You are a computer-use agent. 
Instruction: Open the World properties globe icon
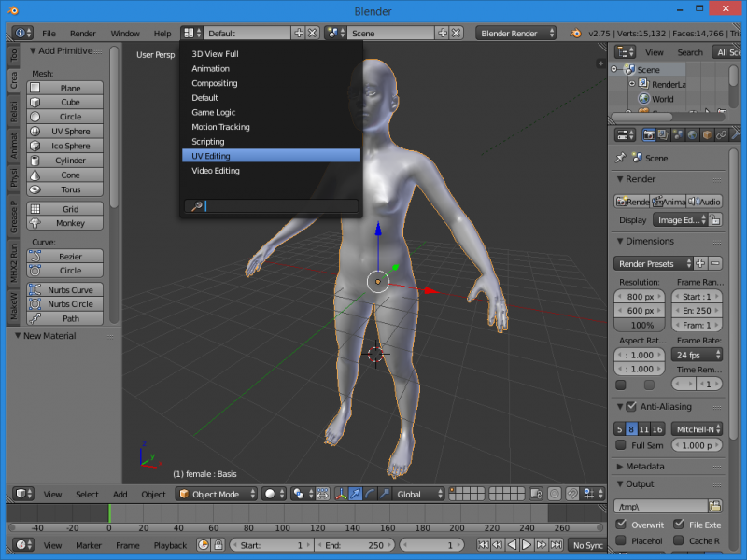point(692,135)
